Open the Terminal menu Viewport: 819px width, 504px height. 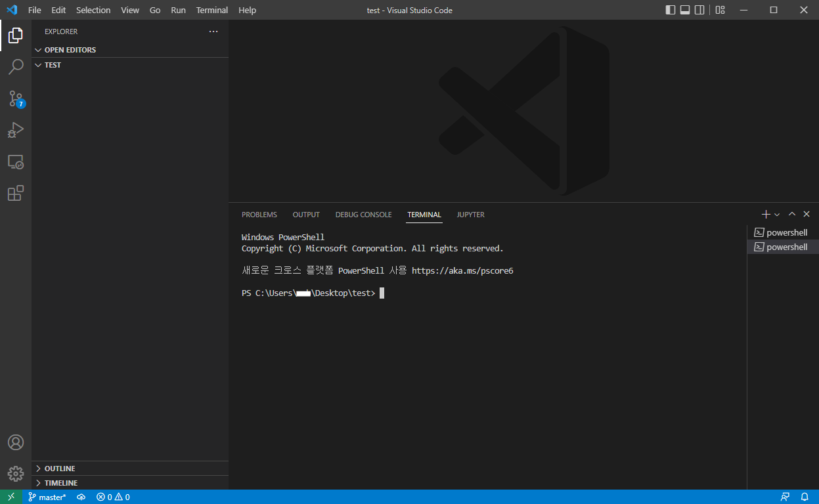(x=212, y=10)
